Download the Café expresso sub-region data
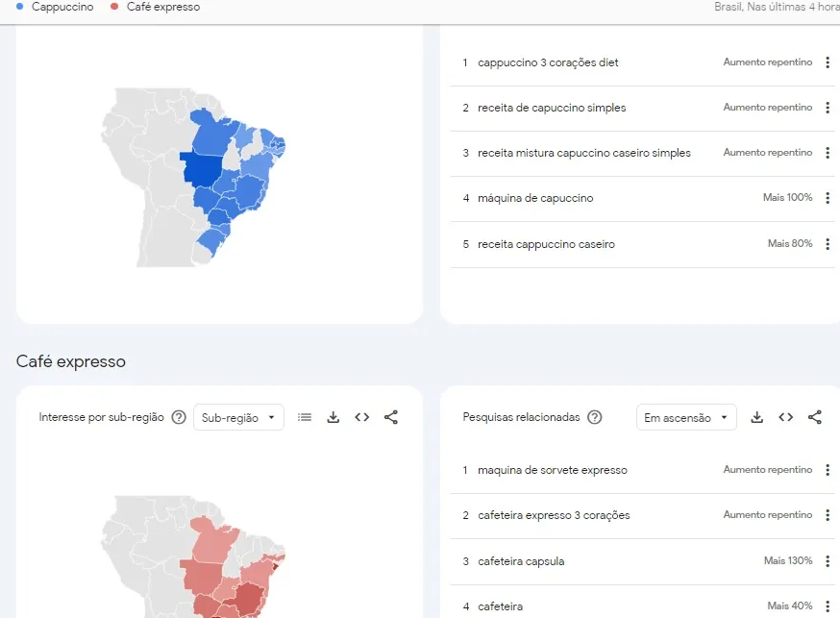This screenshot has height=618, width=840. coord(334,417)
